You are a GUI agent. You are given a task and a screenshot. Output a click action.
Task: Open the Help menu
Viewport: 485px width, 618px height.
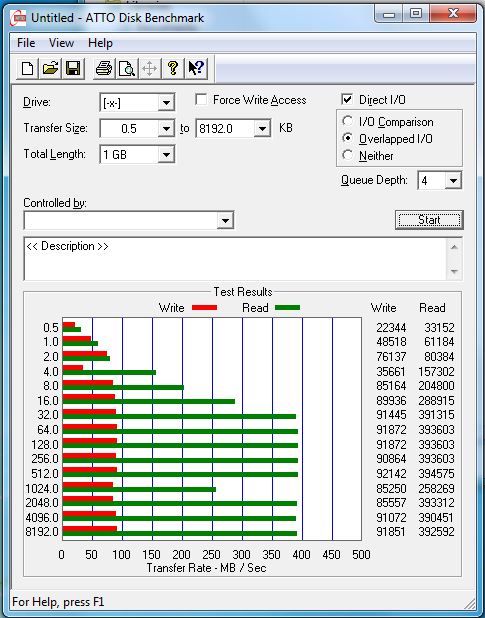click(x=100, y=43)
